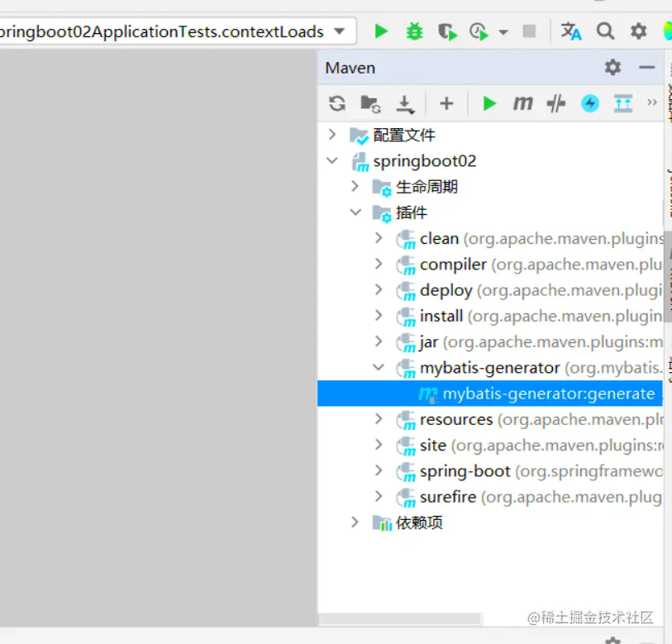Expand the compiler plugin
This screenshot has height=644, width=672.
click(x=378, y=264)
